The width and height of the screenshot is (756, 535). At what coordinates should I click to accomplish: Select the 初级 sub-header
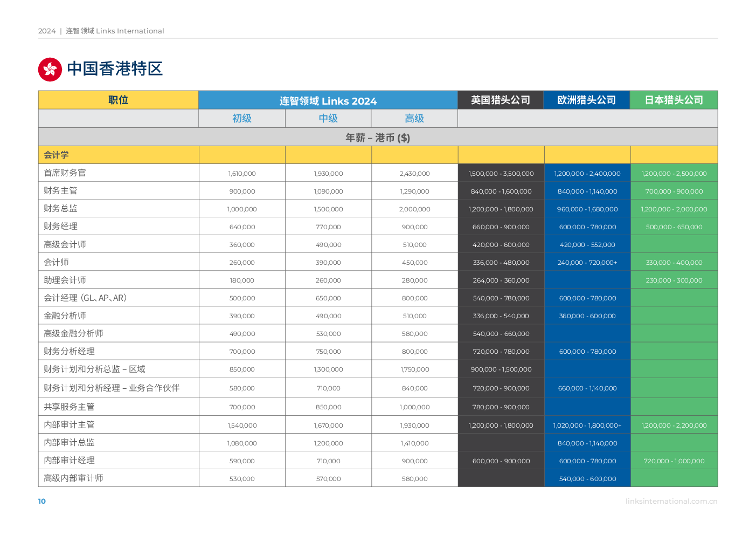click(242, 118)
